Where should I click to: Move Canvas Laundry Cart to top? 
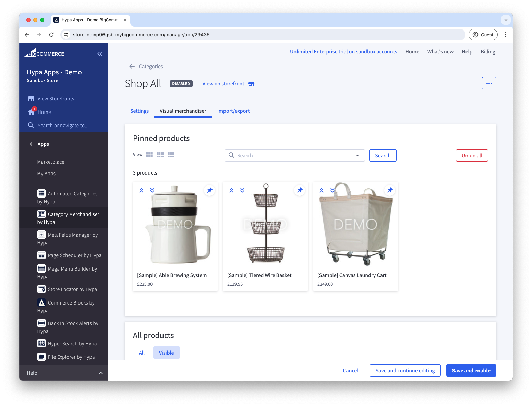point(322,190)
